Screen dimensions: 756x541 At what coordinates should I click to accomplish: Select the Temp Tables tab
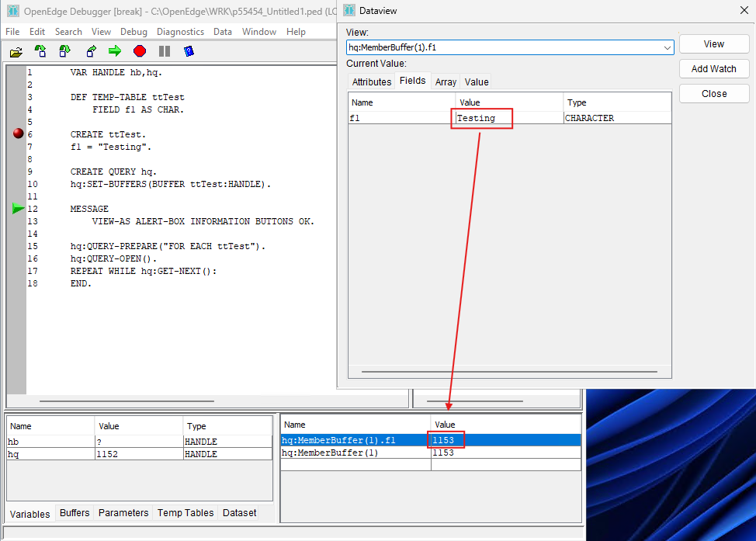(x=186, y=512)
